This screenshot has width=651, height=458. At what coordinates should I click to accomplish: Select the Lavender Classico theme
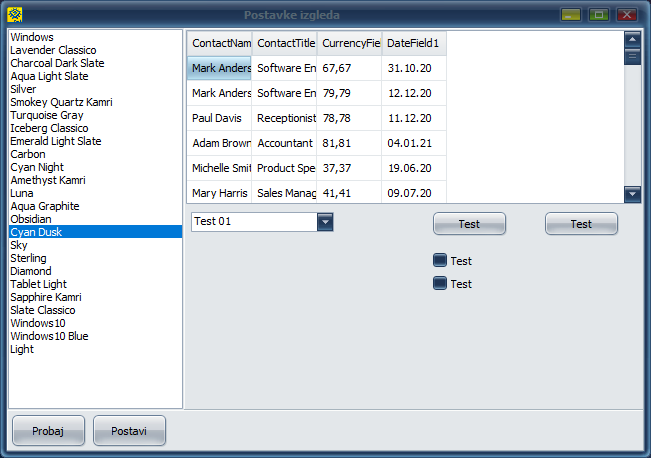pyautogui.click(x=53, y=50)
